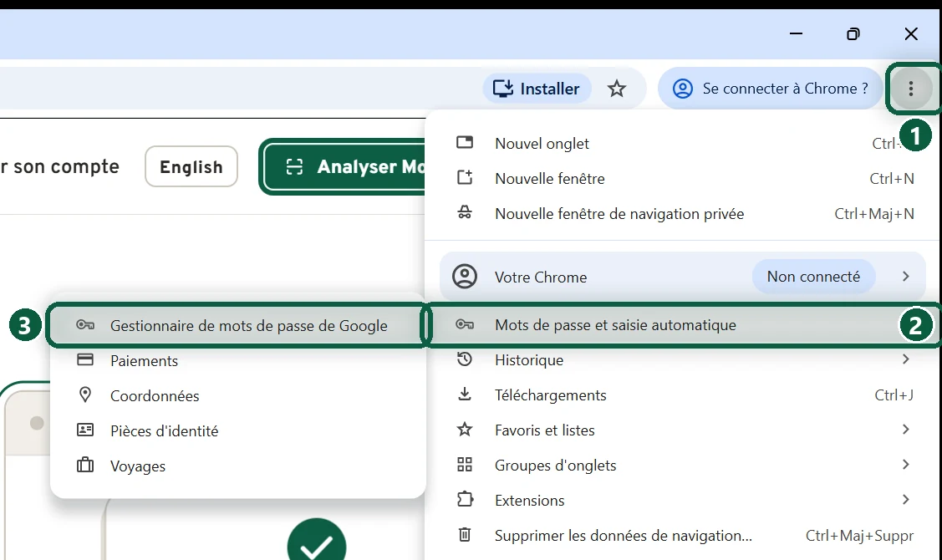Image resolution: width=942 pixels, height=560 pixels.
Task: Restore down the Chrome window
Action: click(853, 33)
